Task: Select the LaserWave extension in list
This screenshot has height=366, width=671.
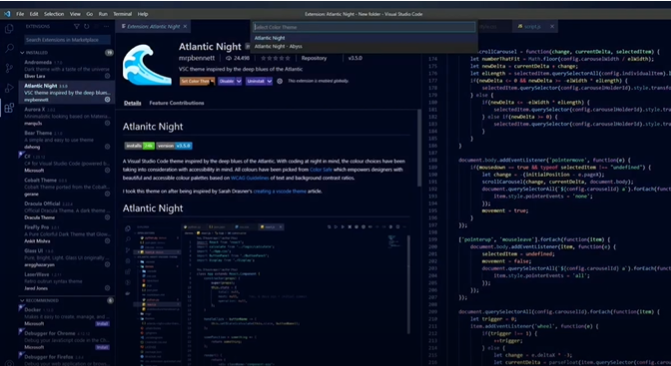Action: [67, 282]
